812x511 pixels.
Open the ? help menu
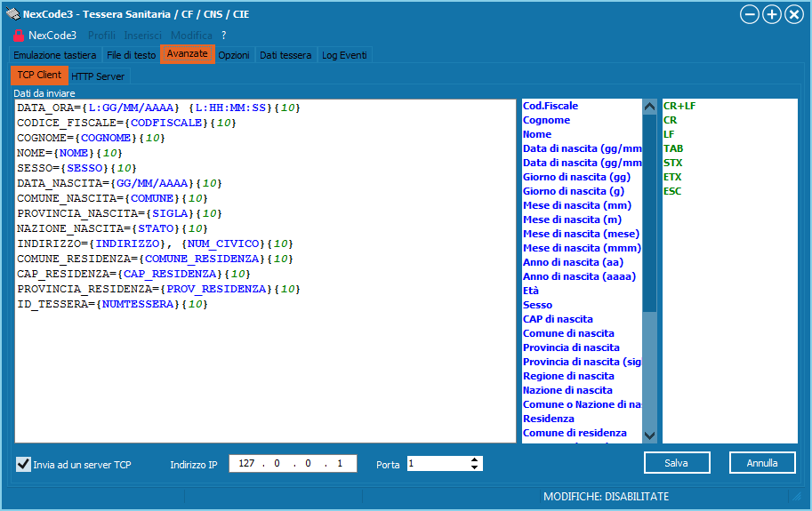tap(223, 36)
